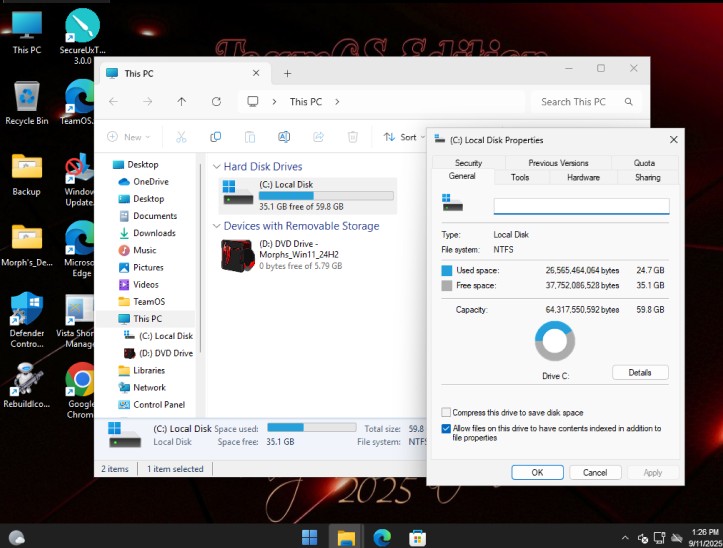Click the chevron before This PC breadcrumb

274,102
